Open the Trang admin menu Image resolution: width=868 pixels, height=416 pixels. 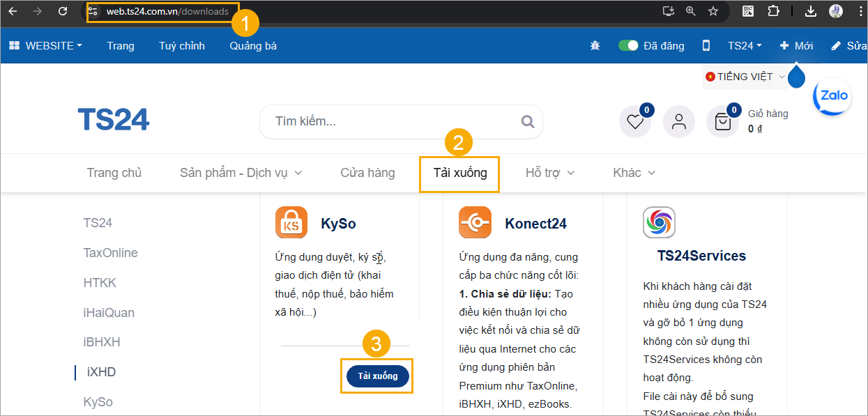point(121,45)
